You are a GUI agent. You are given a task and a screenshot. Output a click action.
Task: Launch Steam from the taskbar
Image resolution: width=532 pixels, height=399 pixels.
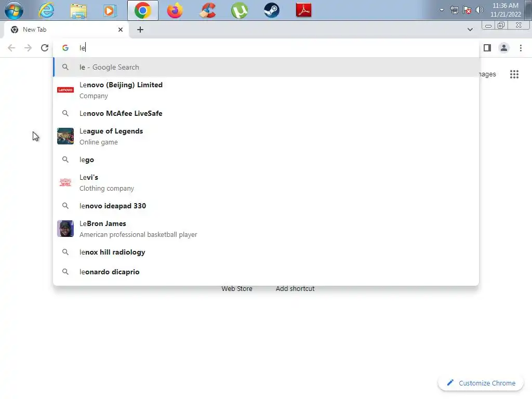click(x=271, y=10)
